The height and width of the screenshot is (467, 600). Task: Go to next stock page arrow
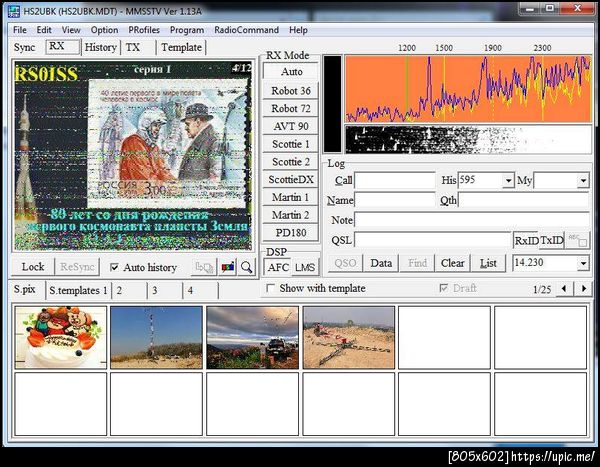[584, 288]
